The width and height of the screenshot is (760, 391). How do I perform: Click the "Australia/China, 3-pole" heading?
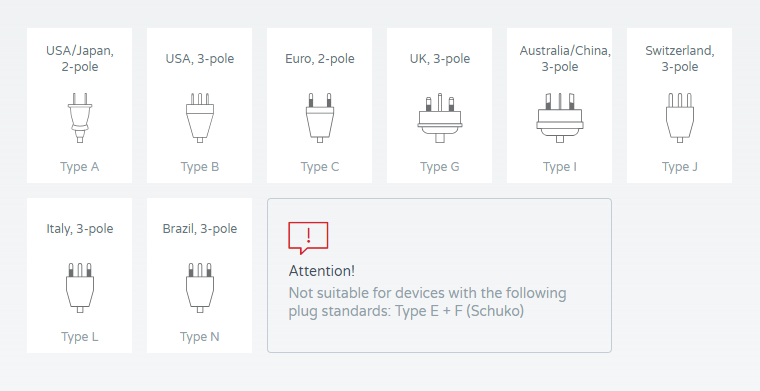tap(565, 59)
